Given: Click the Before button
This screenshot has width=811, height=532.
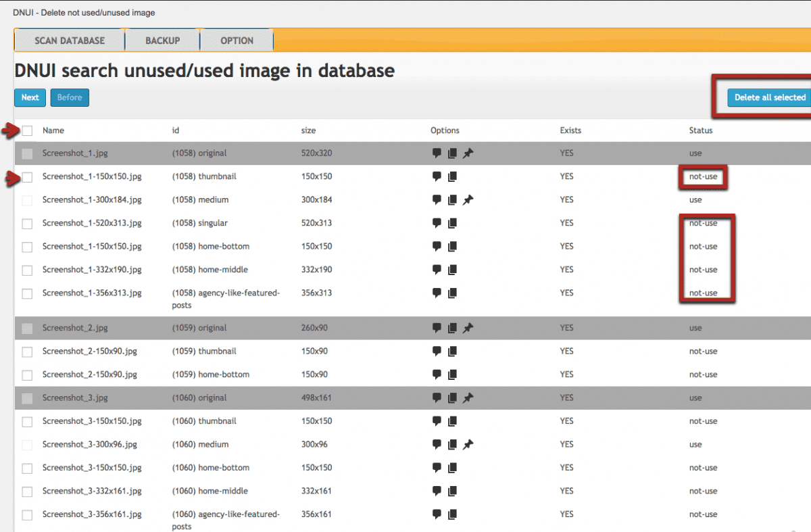Looking at the screenshot, I should click(70, 97).
